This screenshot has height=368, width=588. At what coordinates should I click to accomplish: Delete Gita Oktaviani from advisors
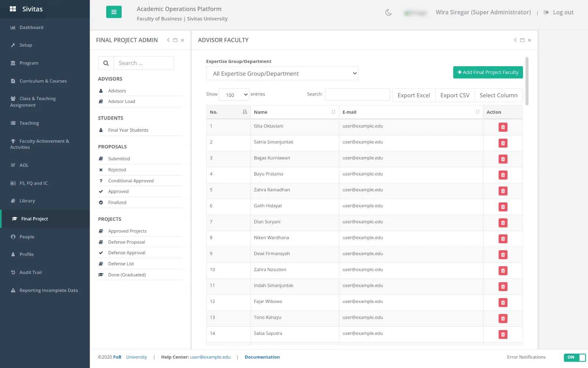[x=503, y=127]
